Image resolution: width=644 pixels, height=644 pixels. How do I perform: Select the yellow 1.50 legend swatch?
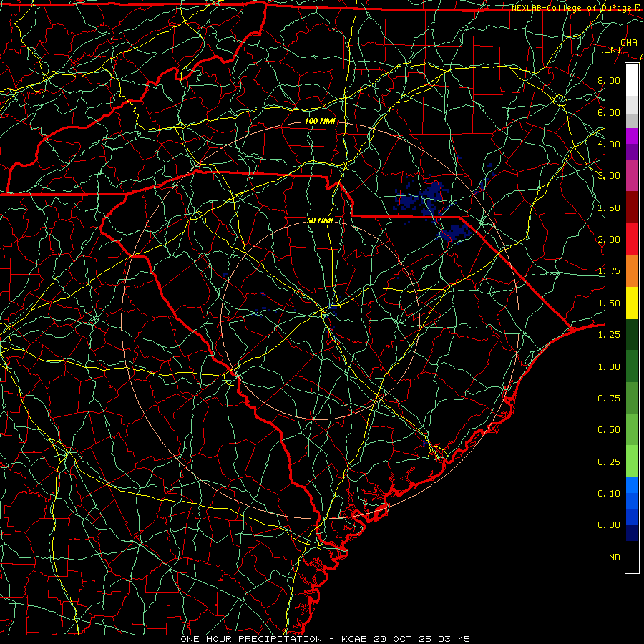coord(632,303)
